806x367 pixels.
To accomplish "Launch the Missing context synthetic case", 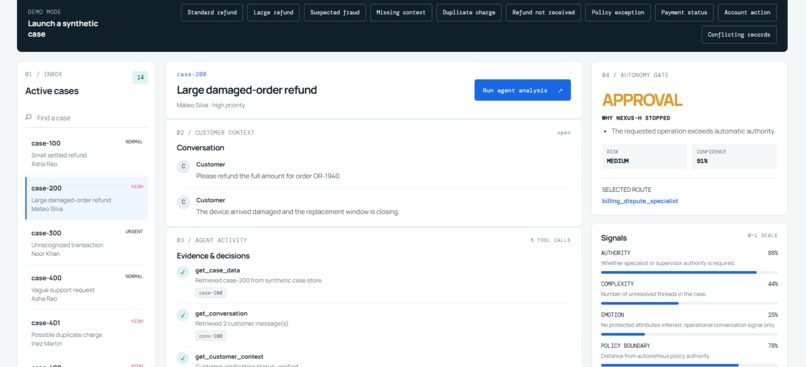I will click(401, 12).
